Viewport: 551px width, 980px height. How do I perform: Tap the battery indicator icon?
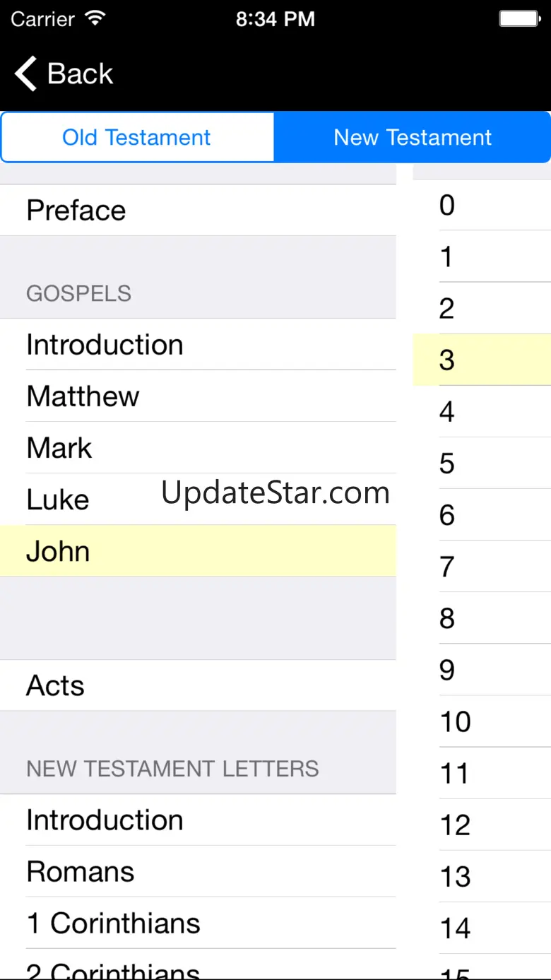click(x=520, y=18)
